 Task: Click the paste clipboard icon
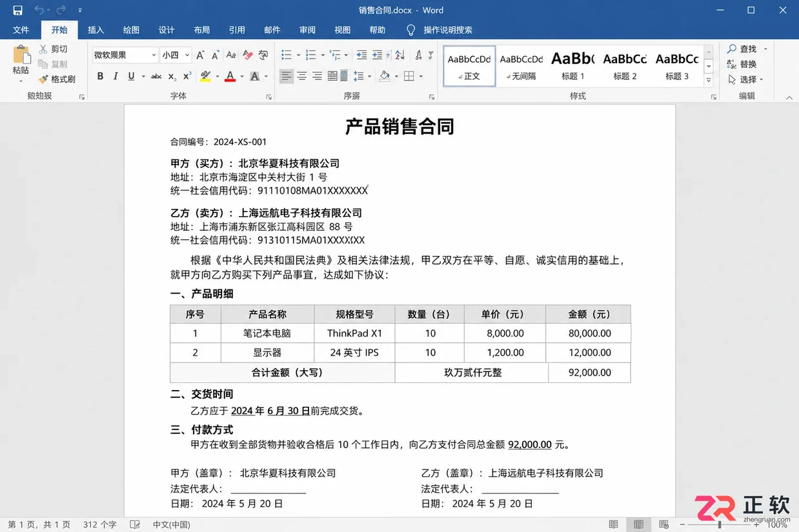pyautogui.click(x=21, y=55)
